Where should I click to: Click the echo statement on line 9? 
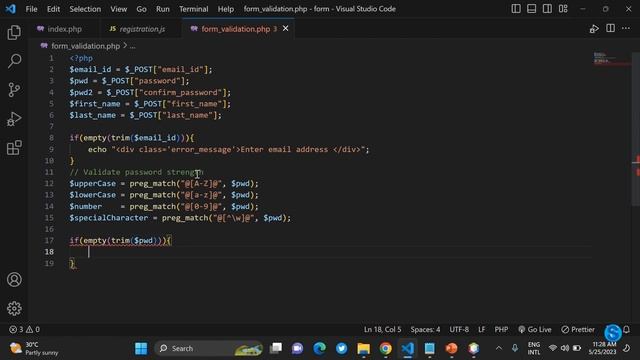tap(229, 149)
